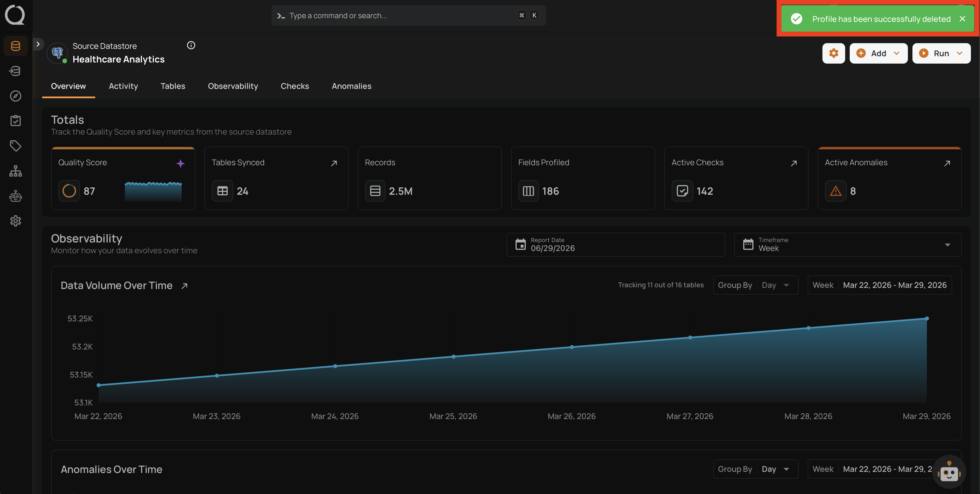Focus the command or search field
The height and width of the screenshot is (494, 980).
[x=409, y=16]
